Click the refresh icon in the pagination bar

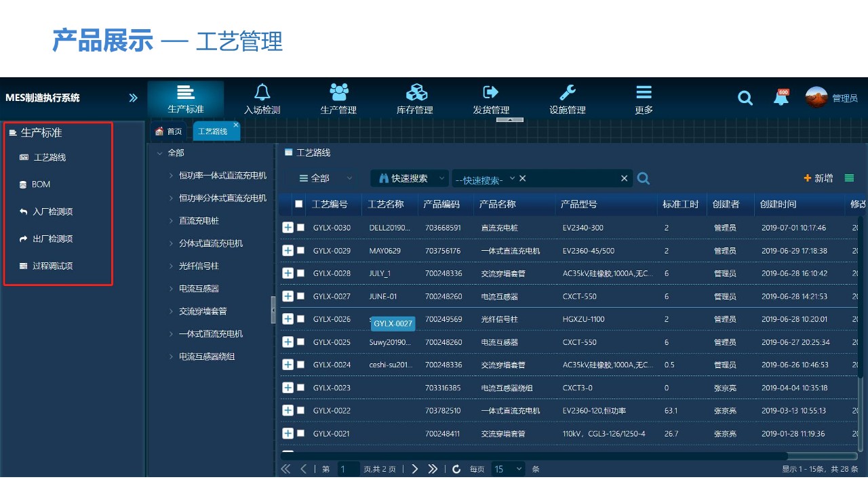tap(456, 468)
